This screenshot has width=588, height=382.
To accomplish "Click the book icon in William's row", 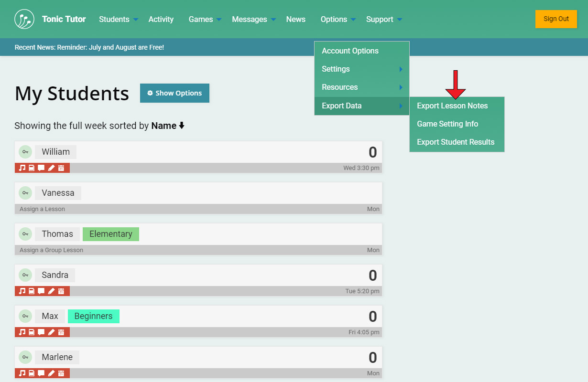I will tap(32, 168).
